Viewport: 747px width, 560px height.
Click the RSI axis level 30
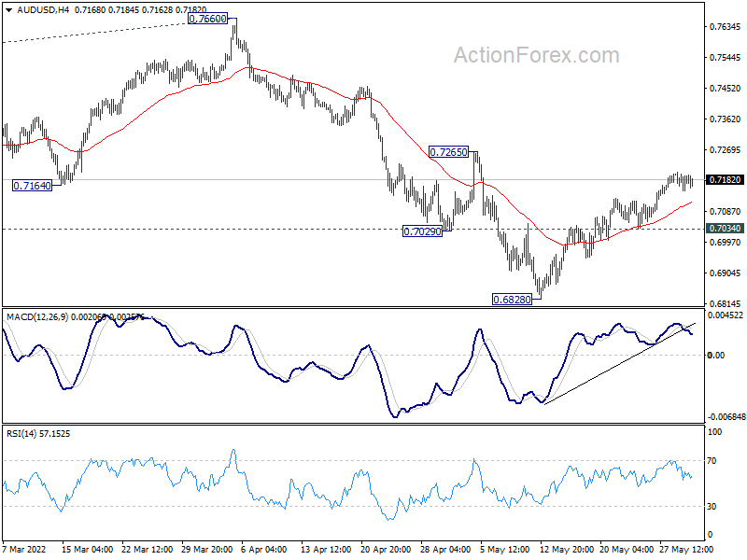click(712, 507)
